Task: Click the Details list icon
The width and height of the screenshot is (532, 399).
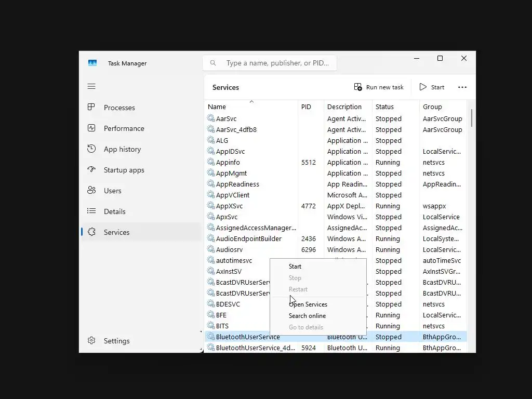Action: pyautogui.click(x=91, y=211)
